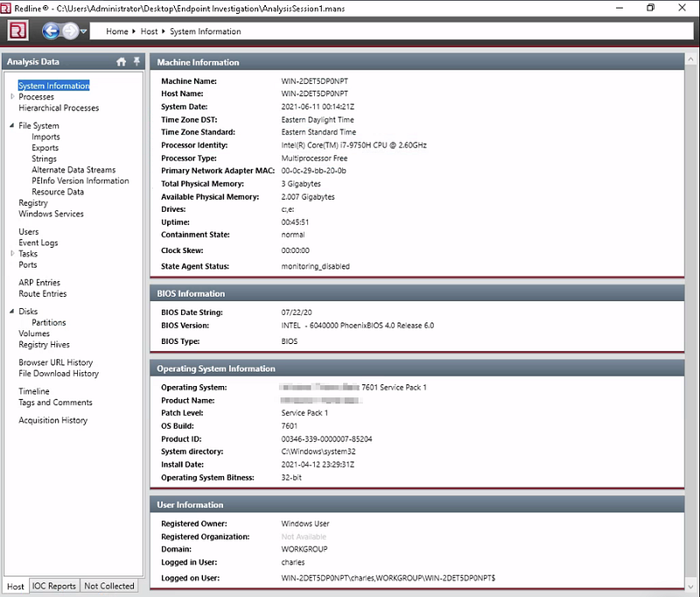Click the Analysis Data home icon

tap(122, 61)
